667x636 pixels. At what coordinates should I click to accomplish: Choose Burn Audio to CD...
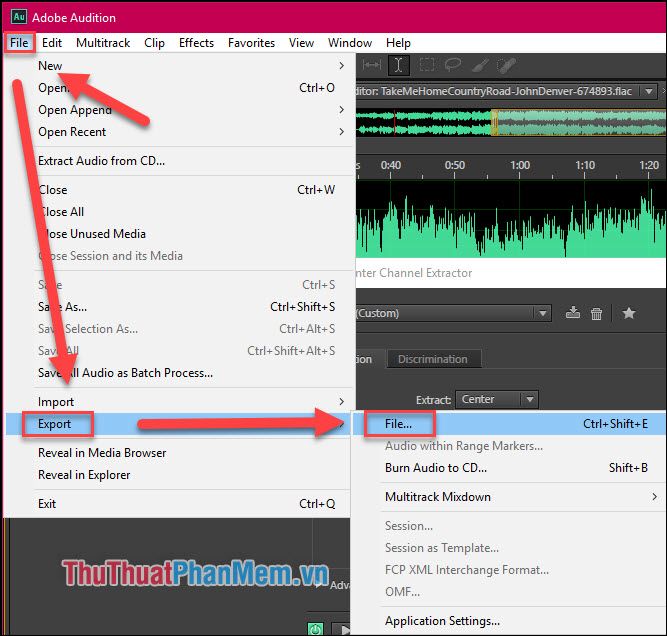pyautogui.click(x=510, y=468)
